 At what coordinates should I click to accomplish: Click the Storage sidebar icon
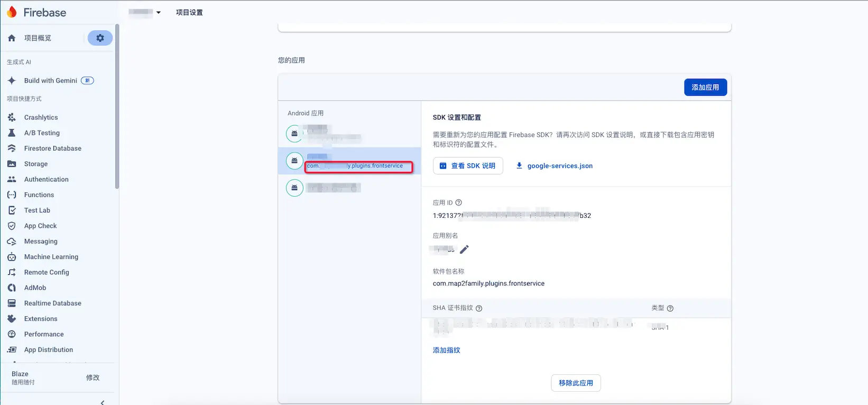coord(12,164)
